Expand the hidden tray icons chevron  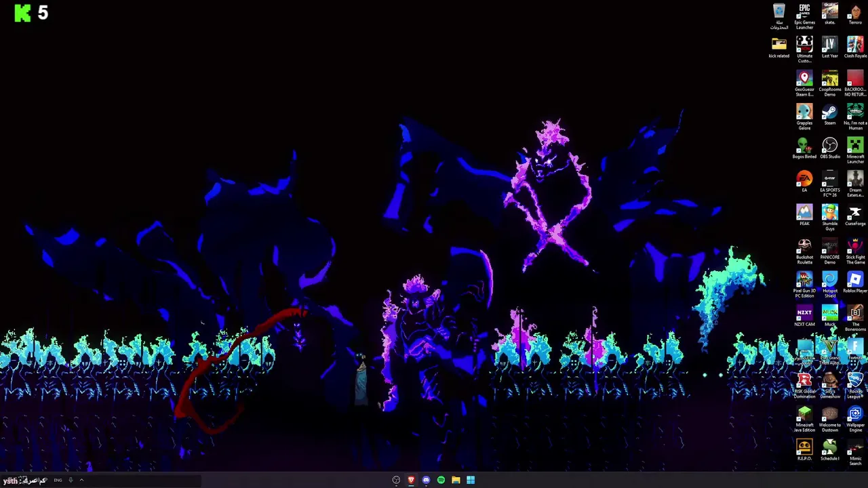tap(81, 480)
